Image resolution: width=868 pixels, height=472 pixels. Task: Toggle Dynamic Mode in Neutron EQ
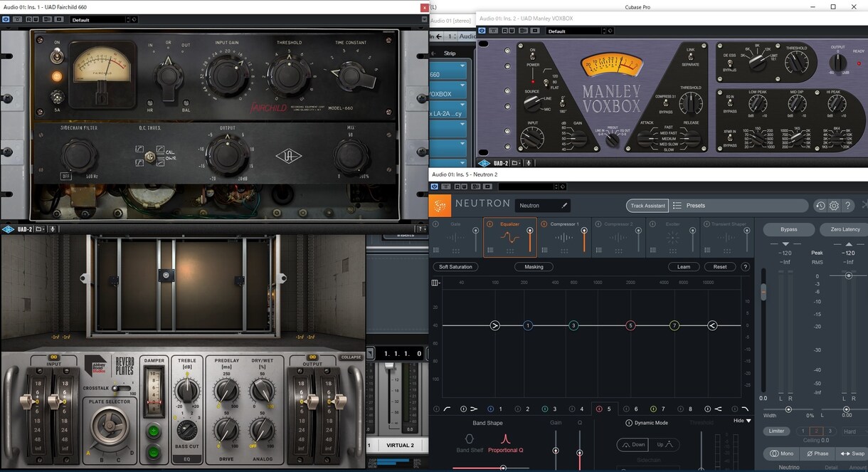tap(629, 423)
